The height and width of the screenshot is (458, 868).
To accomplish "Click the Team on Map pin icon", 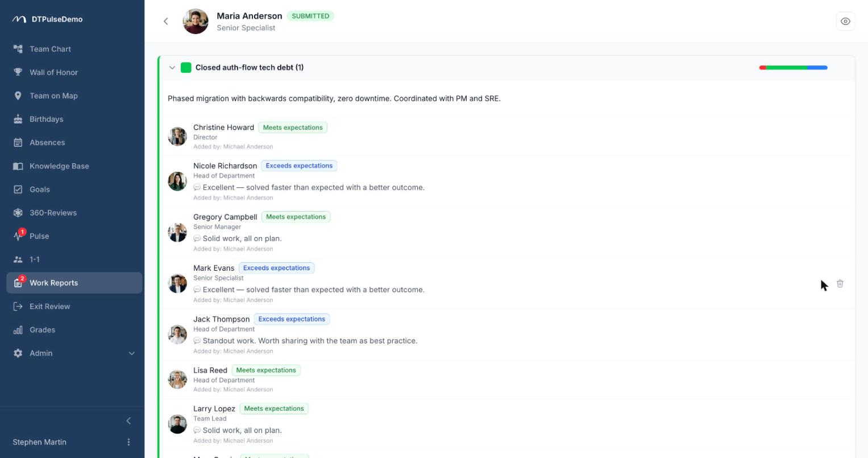I will point(18,96).
